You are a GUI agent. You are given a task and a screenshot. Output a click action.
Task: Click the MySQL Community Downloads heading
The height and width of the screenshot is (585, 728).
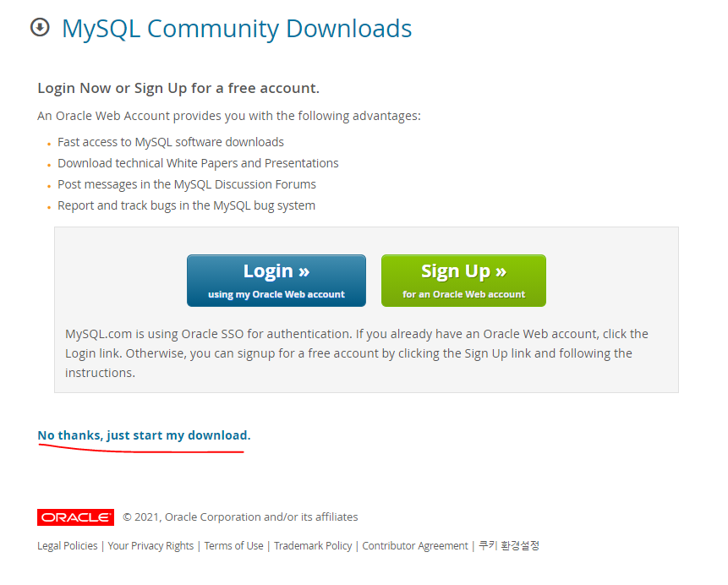237,29
